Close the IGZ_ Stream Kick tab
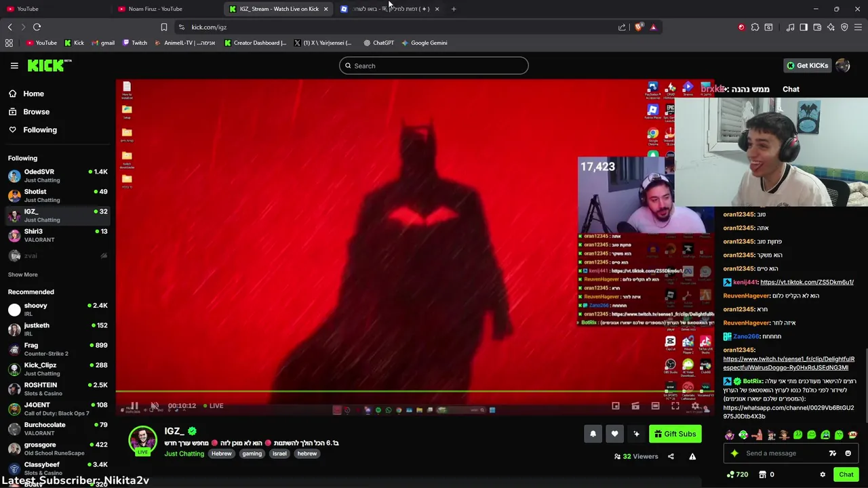 tap(325, 9)
